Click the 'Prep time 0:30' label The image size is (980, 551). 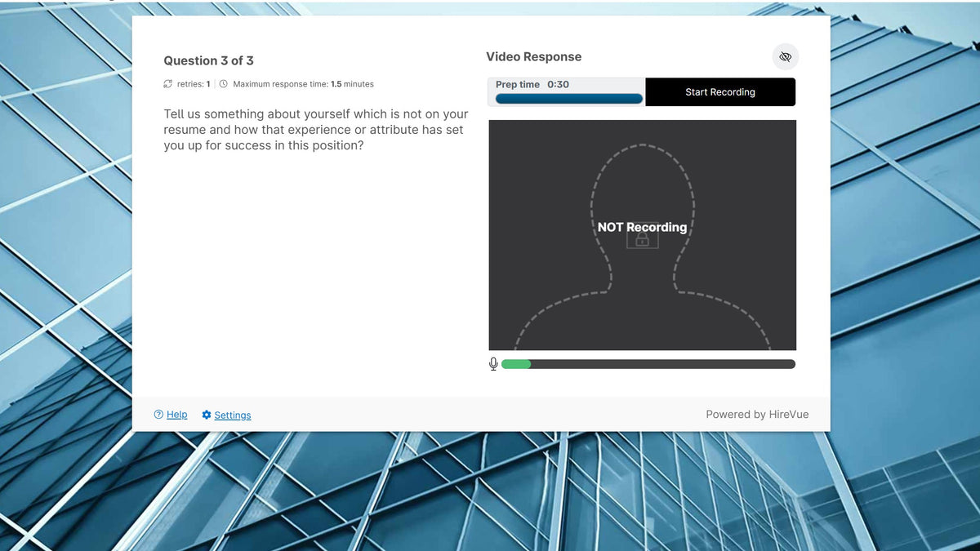(x=532, y=85)
